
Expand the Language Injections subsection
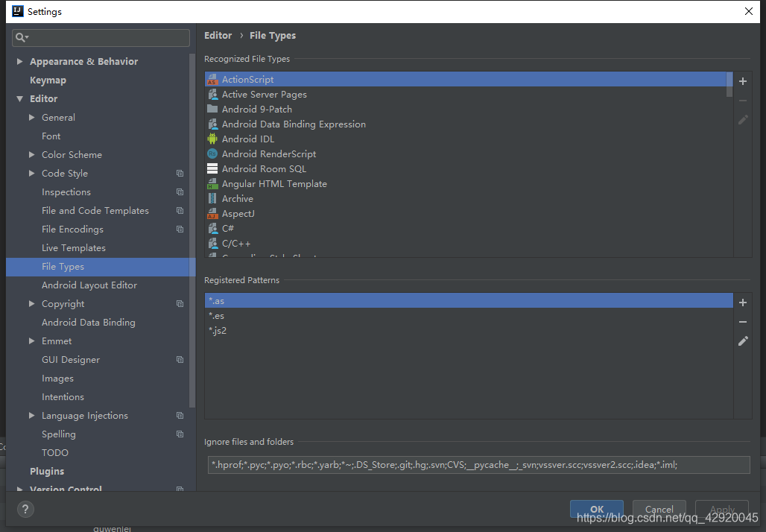[x=32, y=416]
